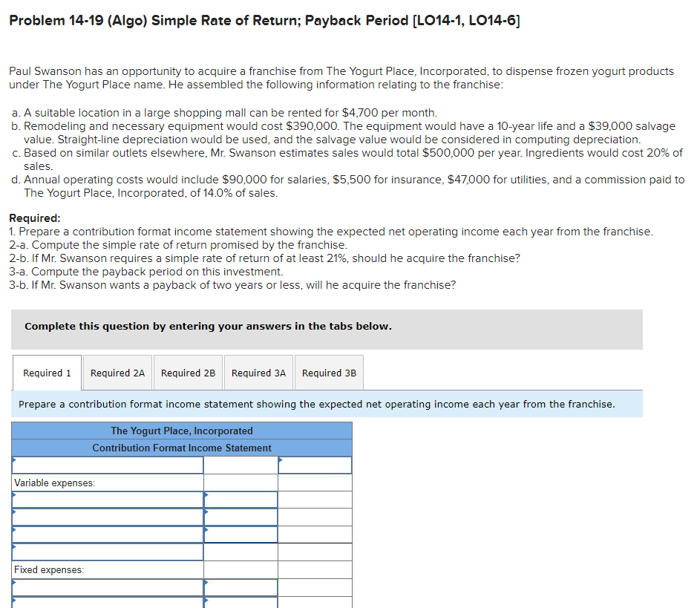
Task: Switch to the Required 2A tab
Action: click(x=117, y=373)
